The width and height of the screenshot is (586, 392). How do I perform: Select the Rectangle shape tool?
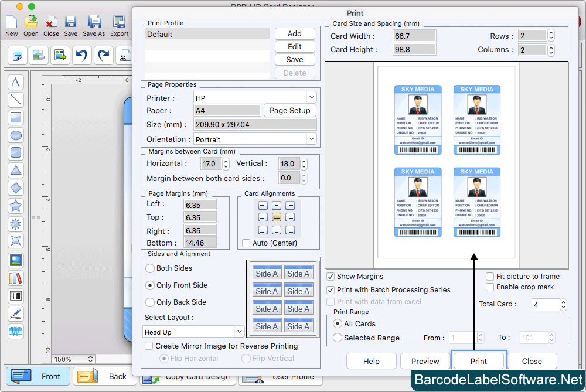pyautogui.click(x=16, y=117)
